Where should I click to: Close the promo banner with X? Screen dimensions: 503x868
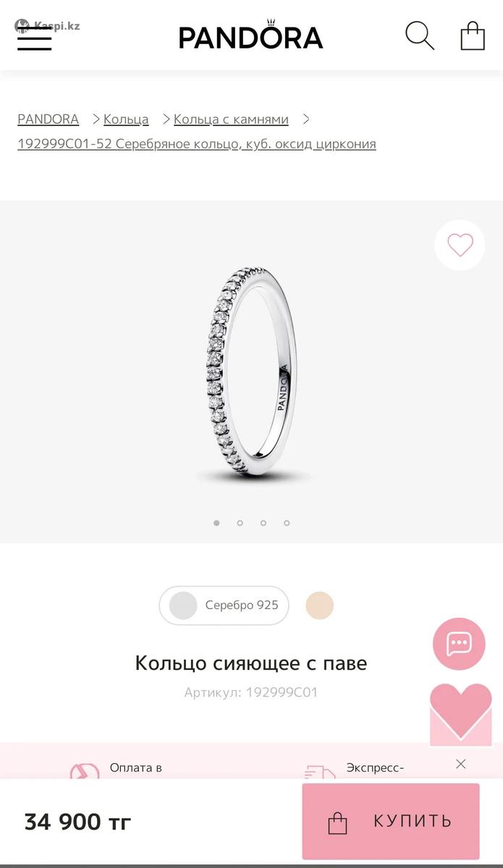461,764
